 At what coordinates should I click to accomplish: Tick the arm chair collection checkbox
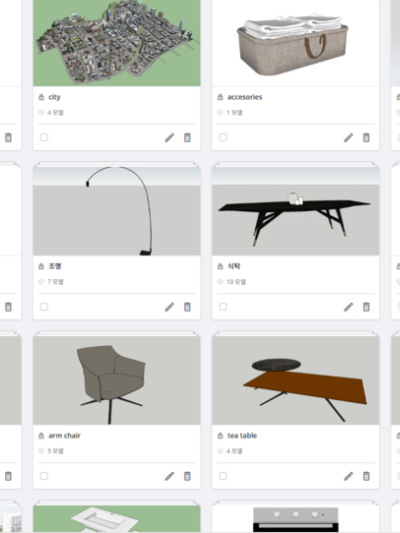tap(44, 476)
